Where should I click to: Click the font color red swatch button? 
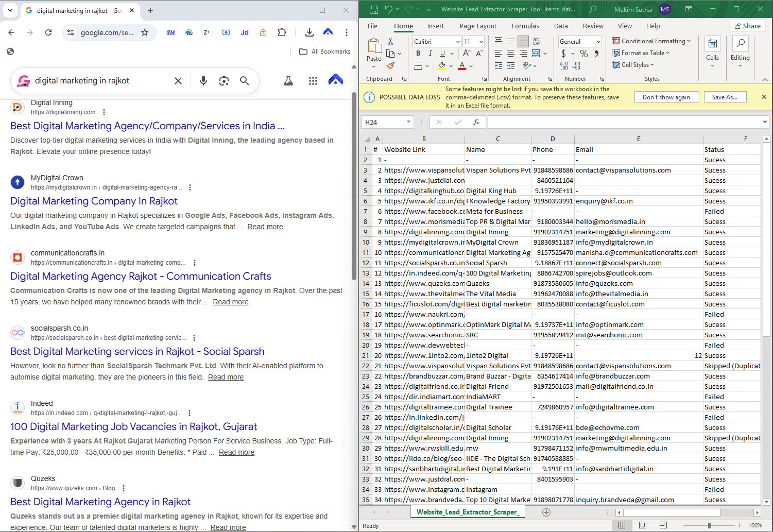[462, 66]
